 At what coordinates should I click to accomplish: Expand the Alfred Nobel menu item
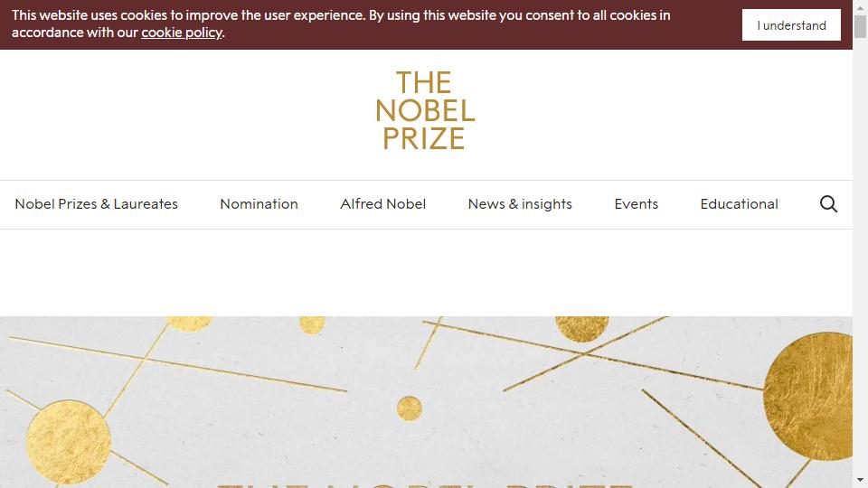[x=383, y=204]
